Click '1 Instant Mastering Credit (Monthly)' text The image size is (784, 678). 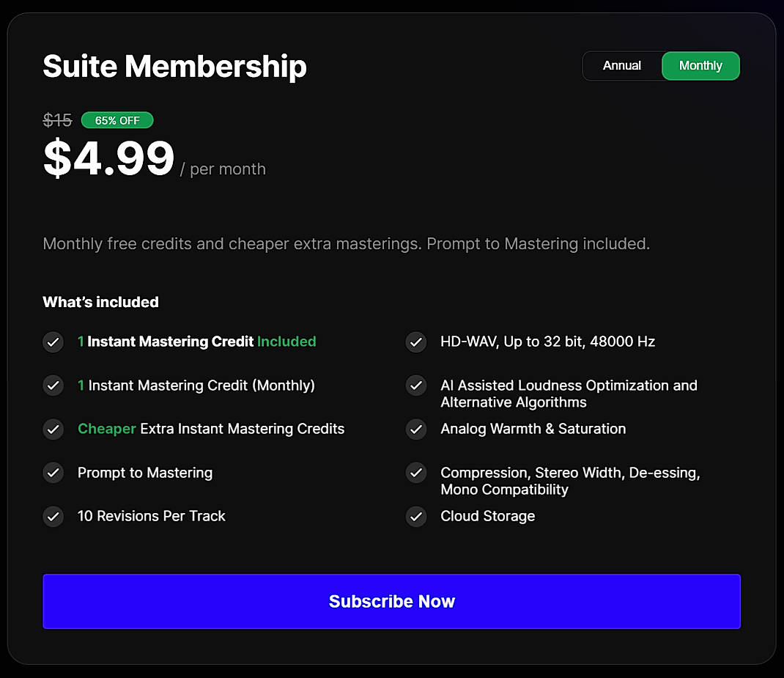[196, 386]
